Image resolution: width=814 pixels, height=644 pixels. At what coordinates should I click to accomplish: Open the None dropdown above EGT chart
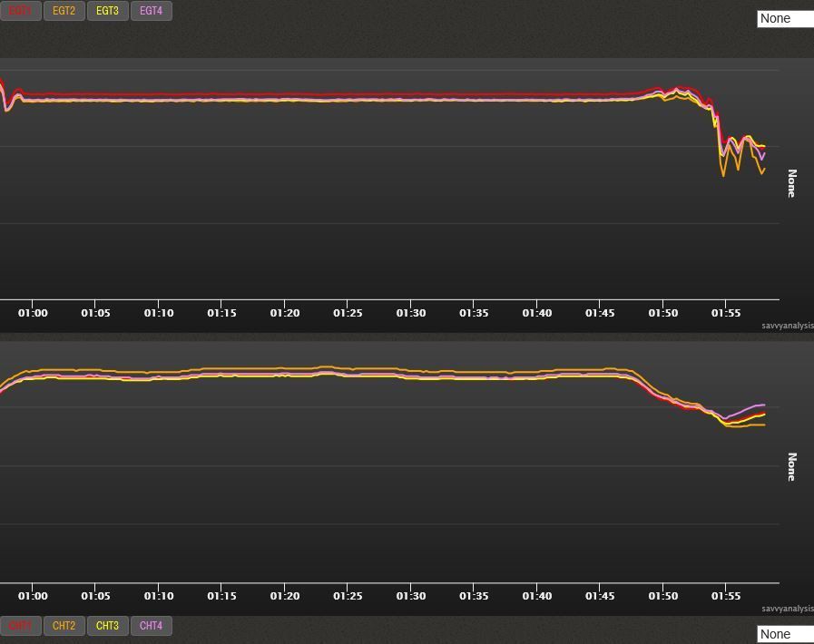(x=785, y=18)
